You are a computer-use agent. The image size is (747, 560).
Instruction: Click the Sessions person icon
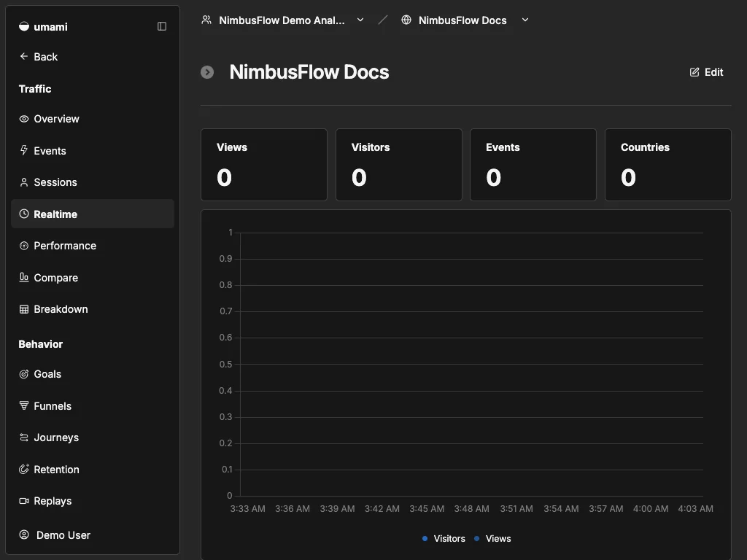click(x=24, y=182)
